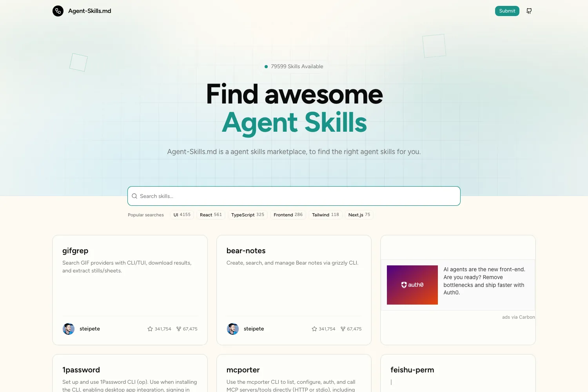The image size is (588, 392).
Task: Select the Frontend 286 popular search
Action: pyautogui.click(x=288, y=215)
